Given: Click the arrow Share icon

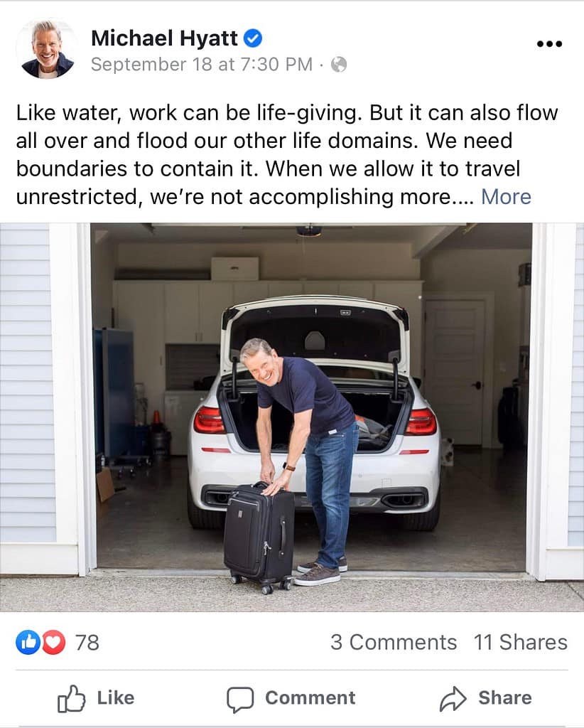Looking at the screenshot, I should coord(453,699).
